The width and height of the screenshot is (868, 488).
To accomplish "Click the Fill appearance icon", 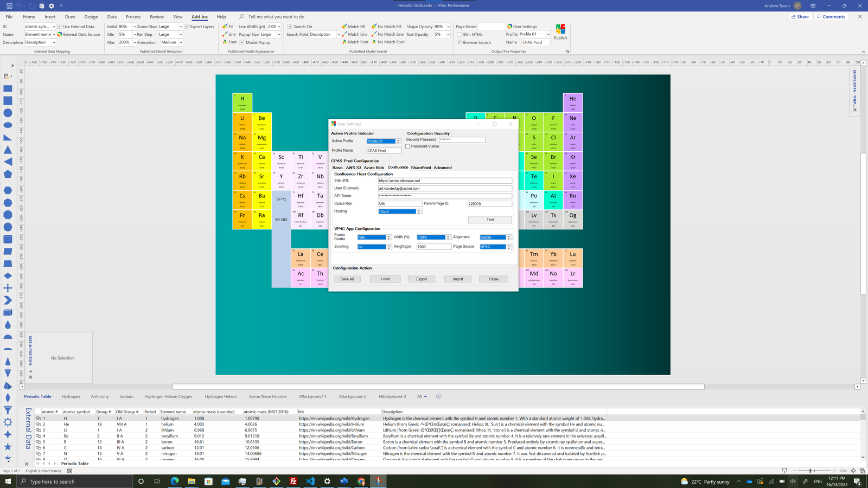I will 225,26.
